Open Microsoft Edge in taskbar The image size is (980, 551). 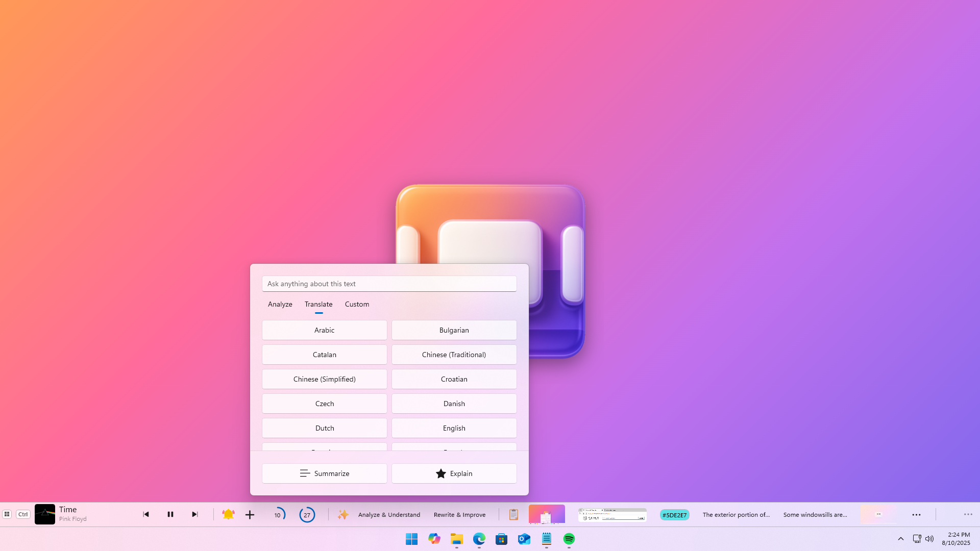point(479,539)
